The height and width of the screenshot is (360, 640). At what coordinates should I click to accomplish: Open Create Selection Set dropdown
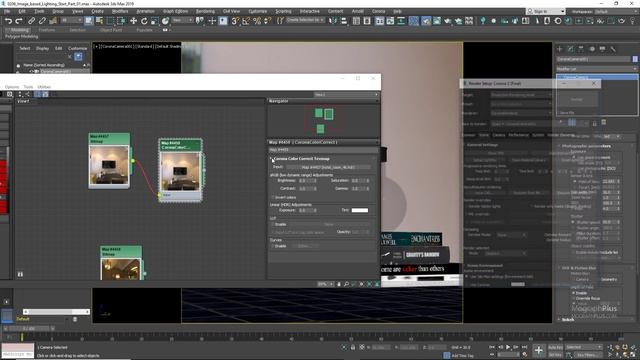click(x=305, y=20)
